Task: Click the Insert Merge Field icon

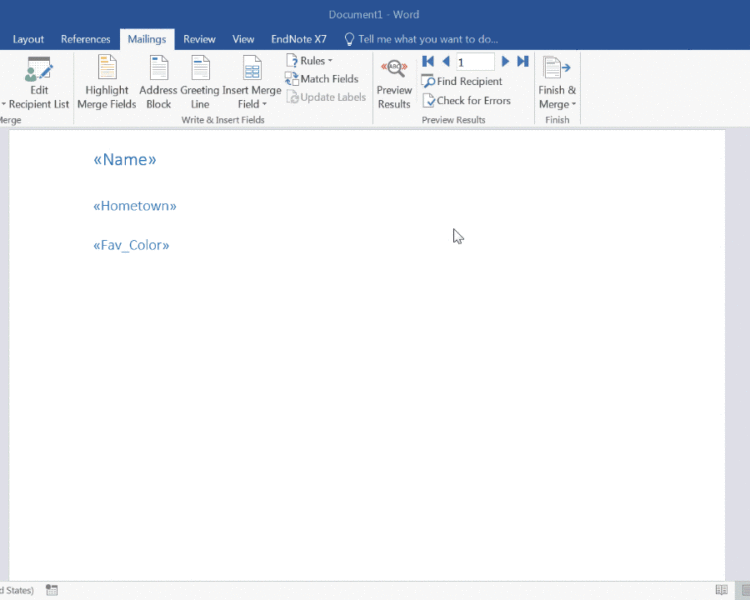Action: pyautogui.click(x=252, y=68)
